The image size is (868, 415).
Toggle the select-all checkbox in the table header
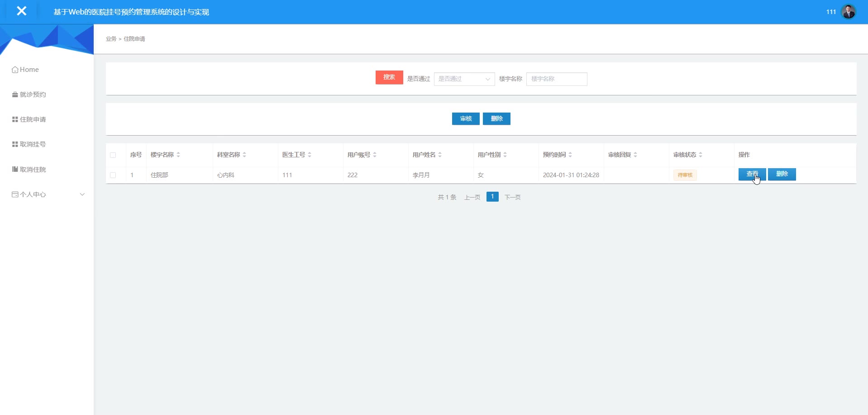(113, 155)
